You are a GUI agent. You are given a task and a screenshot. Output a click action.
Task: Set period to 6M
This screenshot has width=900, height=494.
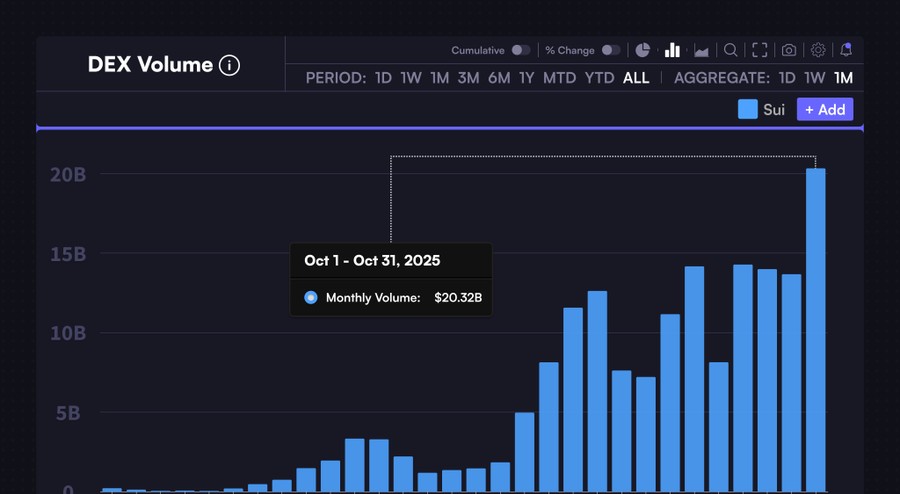click(499, 78)
